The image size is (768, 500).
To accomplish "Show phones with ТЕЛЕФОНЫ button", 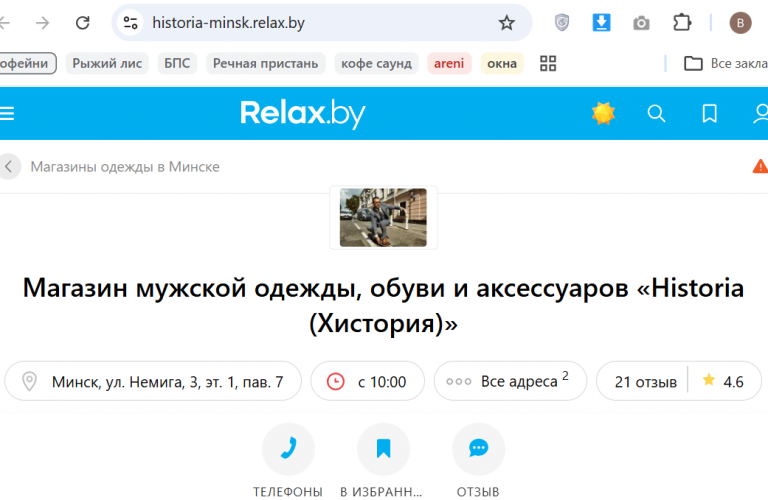I will point(288,461).
